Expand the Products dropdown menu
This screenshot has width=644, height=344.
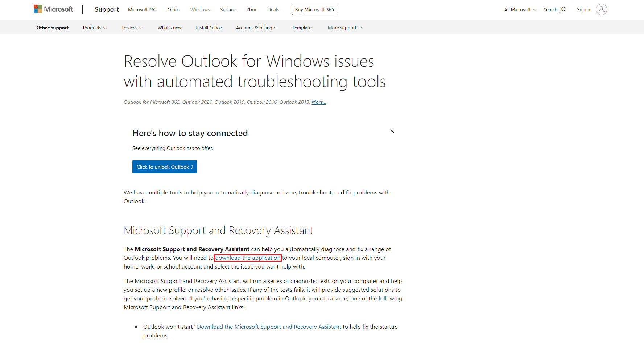(95, 28)
